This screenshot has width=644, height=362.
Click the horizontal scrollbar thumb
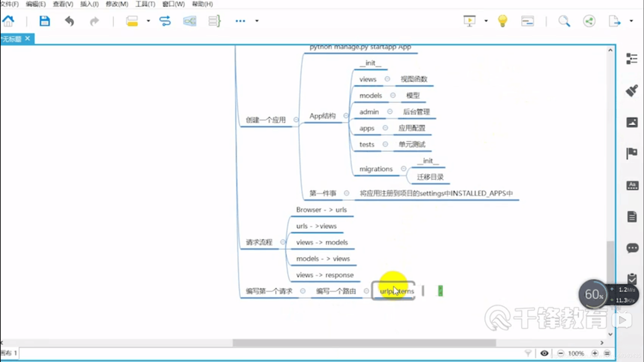[364, 343]
